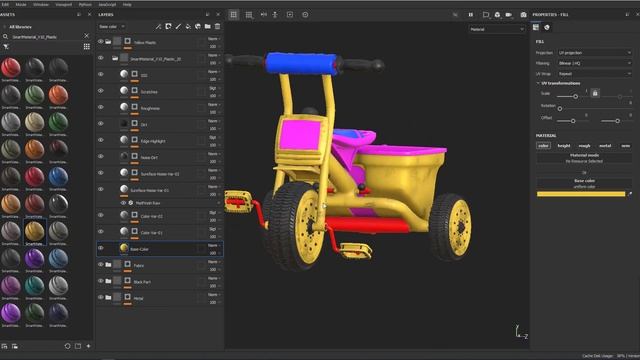The image size is (640, 360).
Task: Collapse the UV transformations section
Action: coord(538,83)
